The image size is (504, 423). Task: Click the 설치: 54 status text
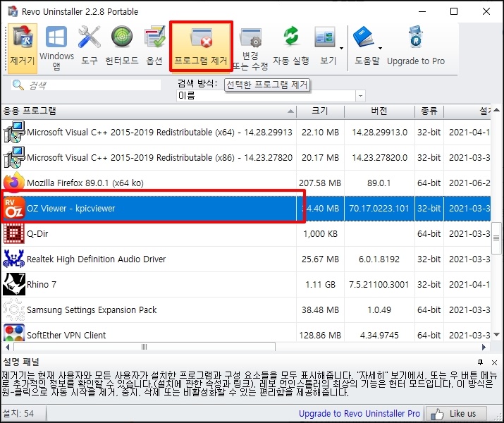point(18,413)
